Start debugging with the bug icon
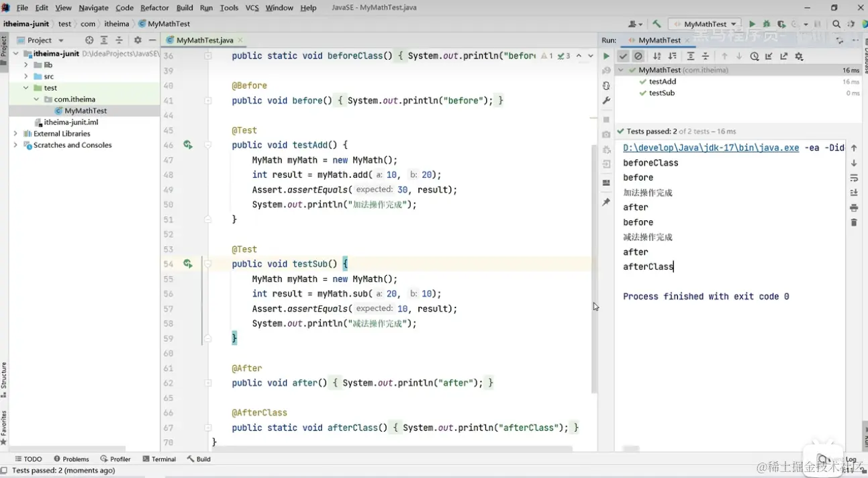The height and width of the screenshot is (478, 868). click(766, 24)
